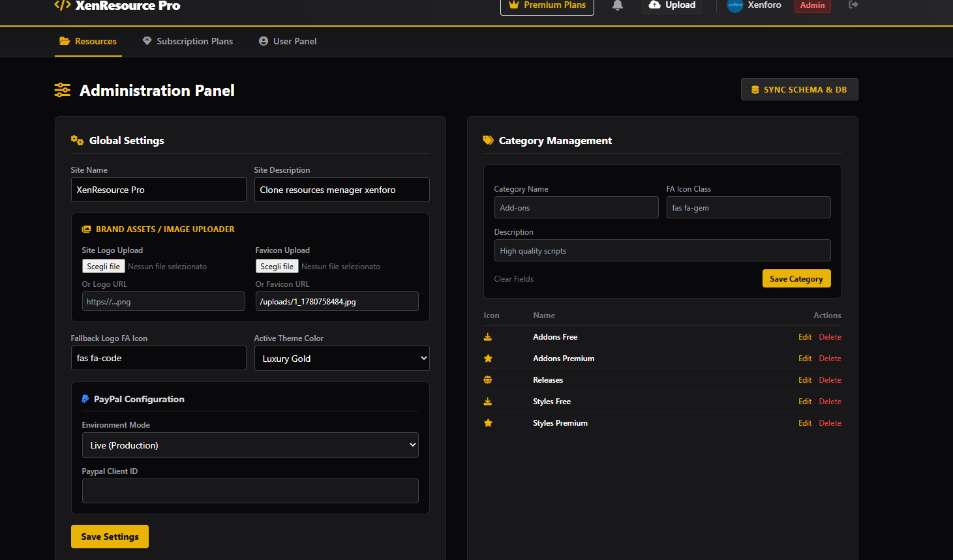953x560 pixels.
Task: Open the Xenforo user avatar
Action: pos(735,5)
